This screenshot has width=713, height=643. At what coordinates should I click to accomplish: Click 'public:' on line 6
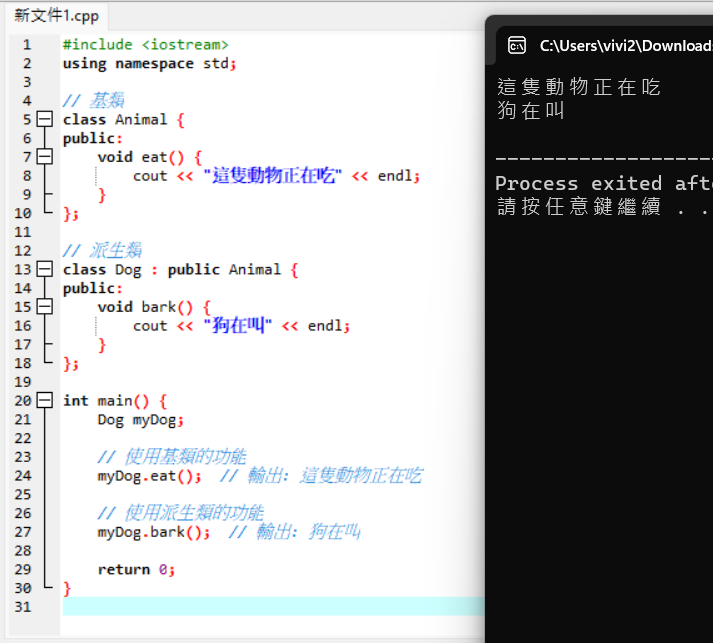tap(92, 138)
